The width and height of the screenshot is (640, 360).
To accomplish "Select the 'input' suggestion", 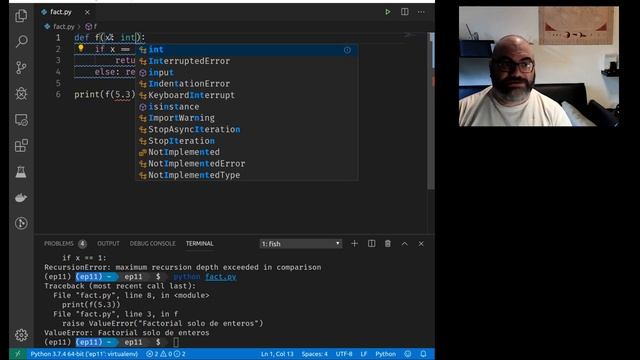I will click(x=247, y=73).
